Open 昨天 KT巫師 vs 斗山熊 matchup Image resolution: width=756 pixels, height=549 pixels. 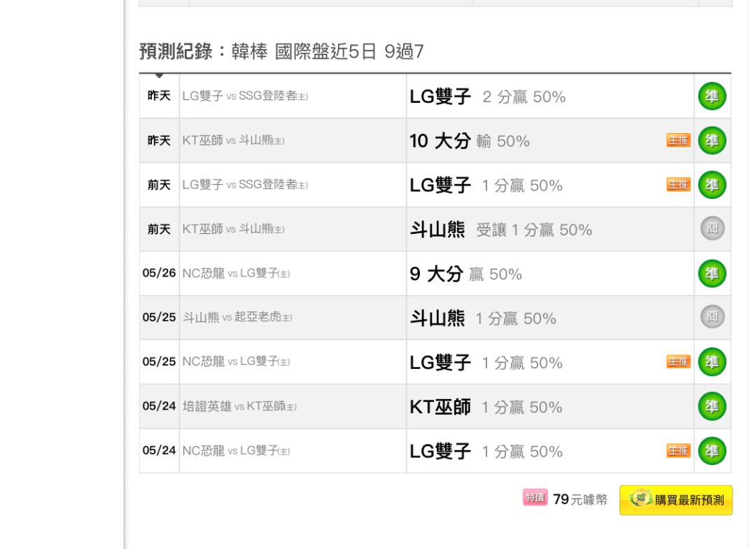click(233, 140)
